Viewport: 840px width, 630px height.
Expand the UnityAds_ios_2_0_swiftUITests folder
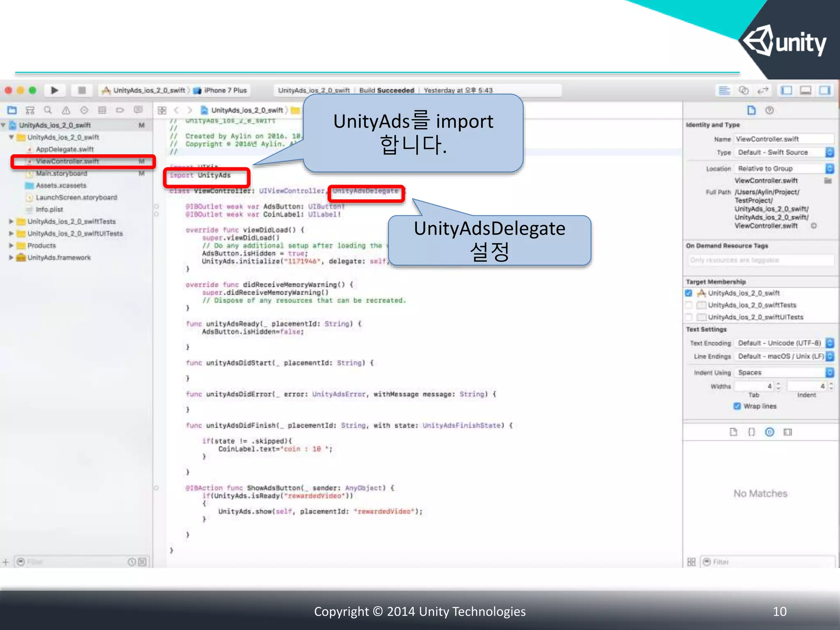coord(11,233)
